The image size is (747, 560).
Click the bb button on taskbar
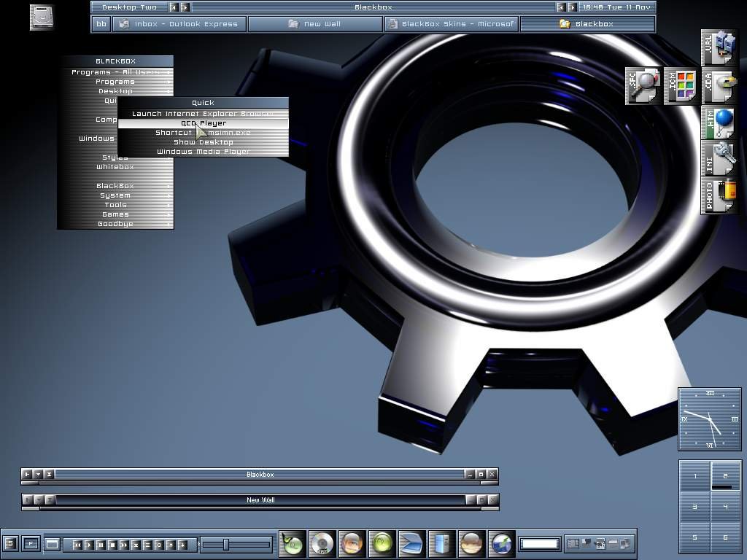(x=101, y=24)
